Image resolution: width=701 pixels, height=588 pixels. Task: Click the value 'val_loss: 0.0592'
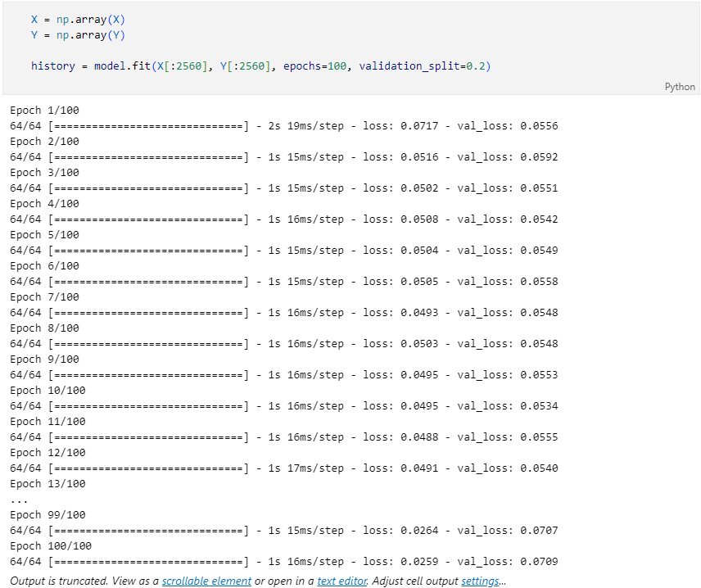click(508, 157)
